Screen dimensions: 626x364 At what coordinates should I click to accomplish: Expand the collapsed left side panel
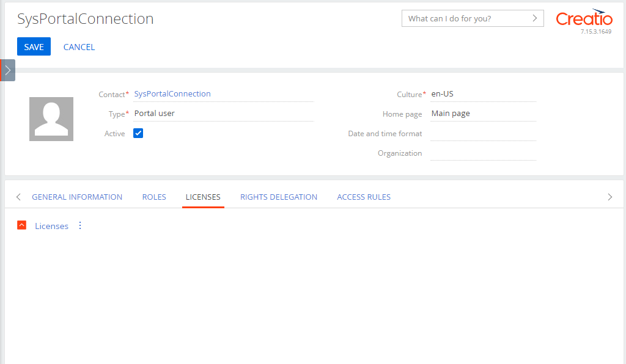[x=7, y=70]
